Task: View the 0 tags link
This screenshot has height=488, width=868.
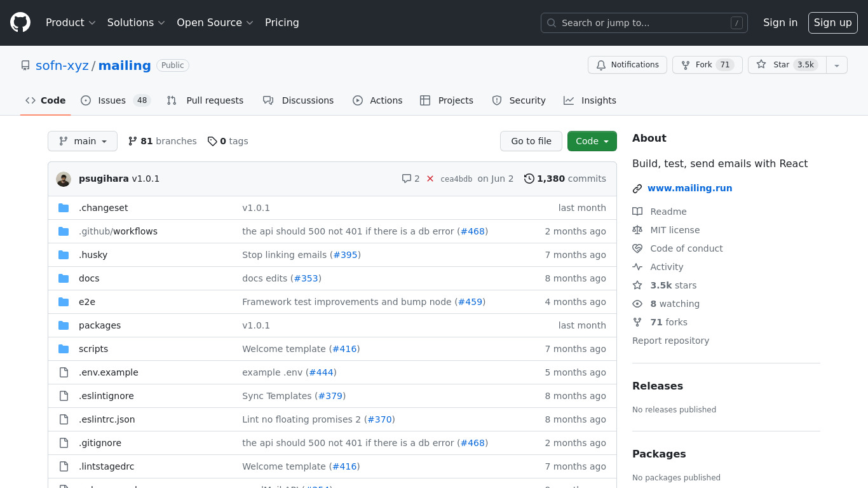Action: (228, 141)
